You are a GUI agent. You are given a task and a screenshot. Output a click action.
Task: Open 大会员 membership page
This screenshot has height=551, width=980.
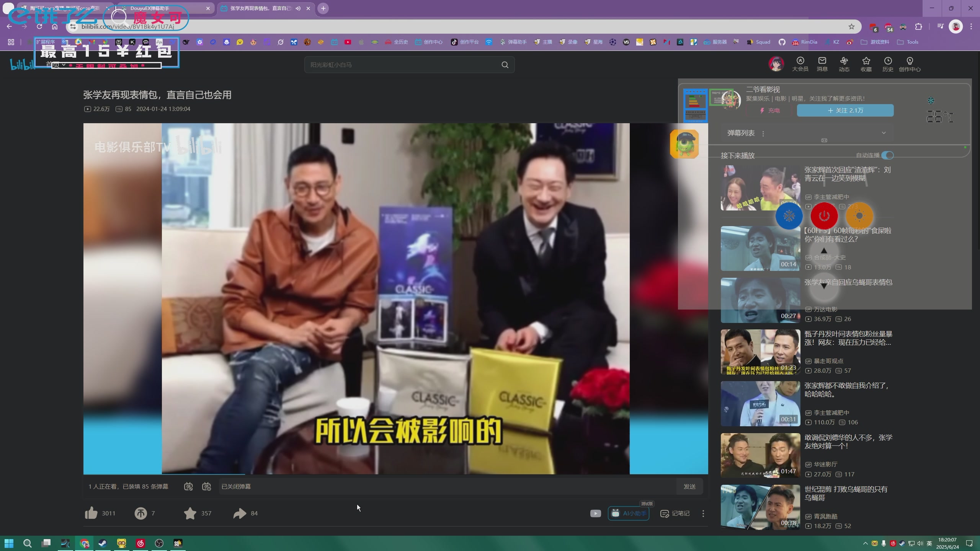click(x=800, y=64)
